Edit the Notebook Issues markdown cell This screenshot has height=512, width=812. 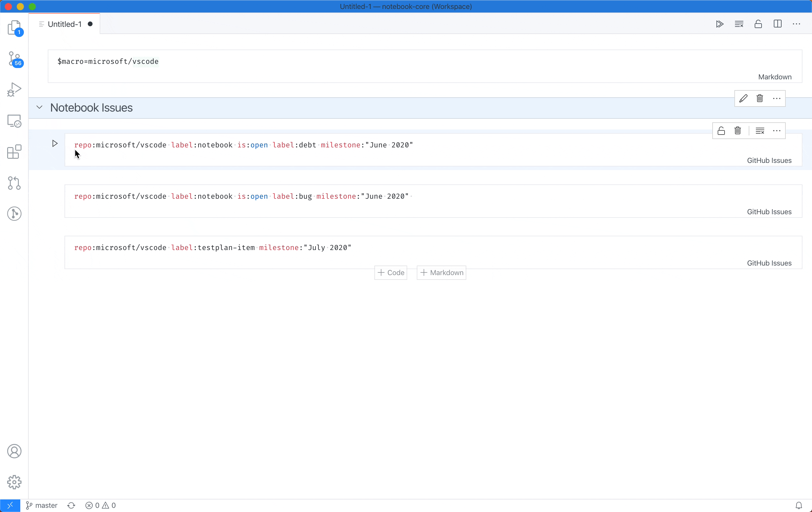[744, 98]
